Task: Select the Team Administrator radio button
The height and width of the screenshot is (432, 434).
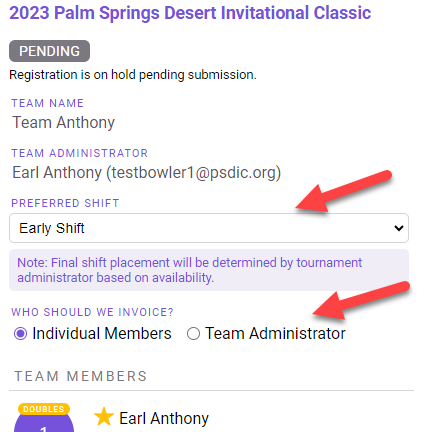Action: [193, 334]
